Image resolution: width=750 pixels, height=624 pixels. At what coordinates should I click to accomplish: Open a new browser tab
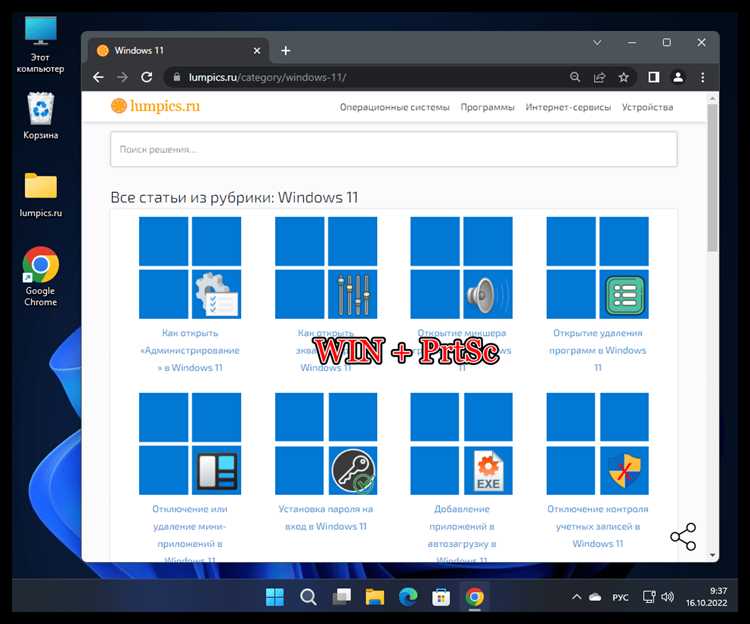tap(286, 50)
